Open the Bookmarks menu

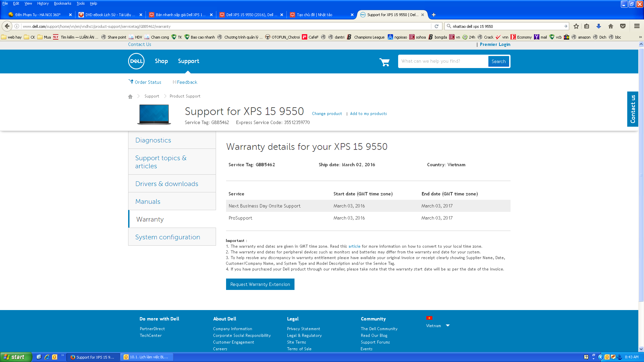coord(62,3)
